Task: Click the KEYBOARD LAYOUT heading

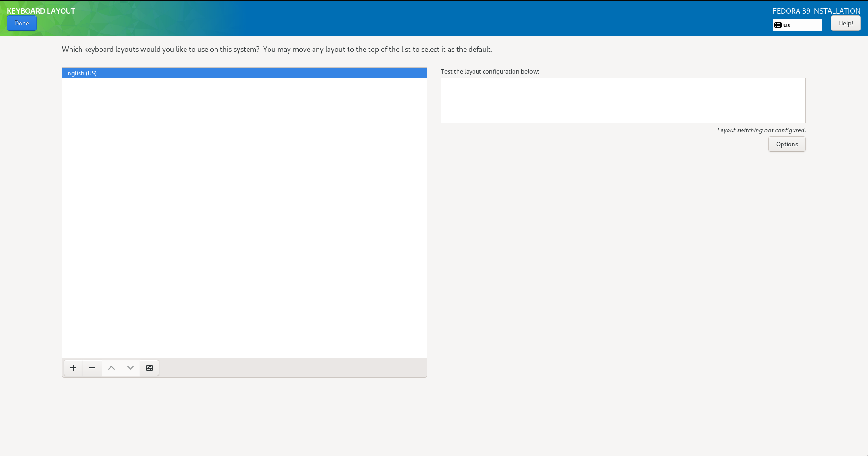Action: pyautogui.click(x=41, y=11)
